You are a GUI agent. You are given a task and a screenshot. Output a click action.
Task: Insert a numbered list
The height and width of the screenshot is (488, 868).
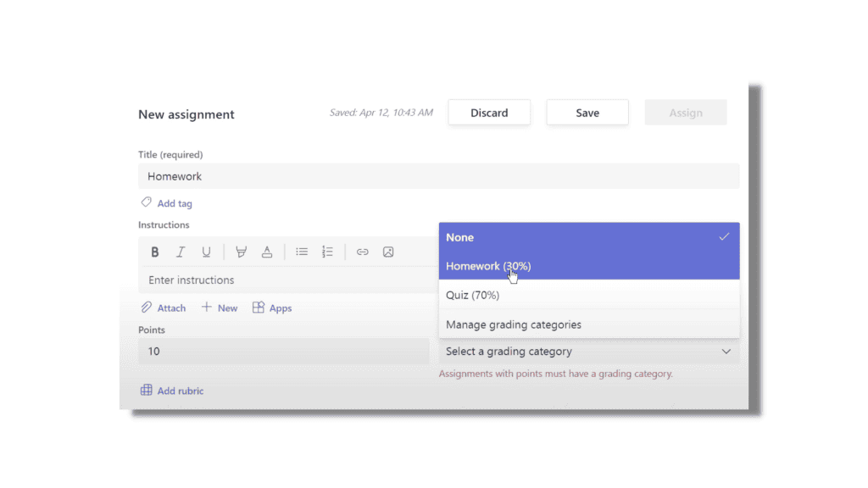tap(327, 252)
